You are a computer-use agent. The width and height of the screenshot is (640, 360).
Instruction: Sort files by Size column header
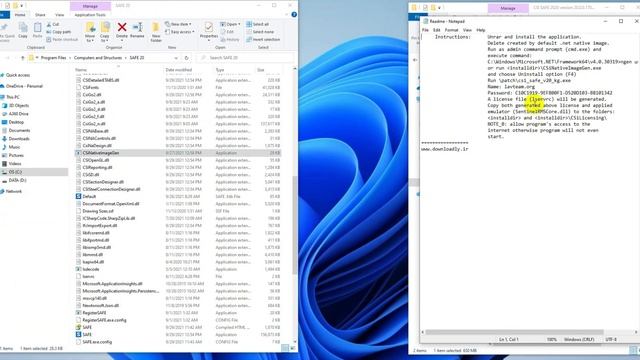coord(260,70)
